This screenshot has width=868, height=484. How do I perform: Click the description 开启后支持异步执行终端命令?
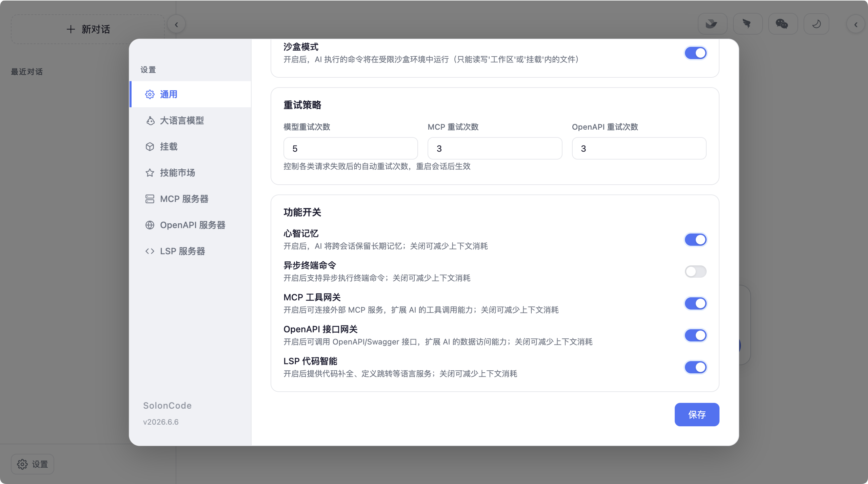point(334,278)
